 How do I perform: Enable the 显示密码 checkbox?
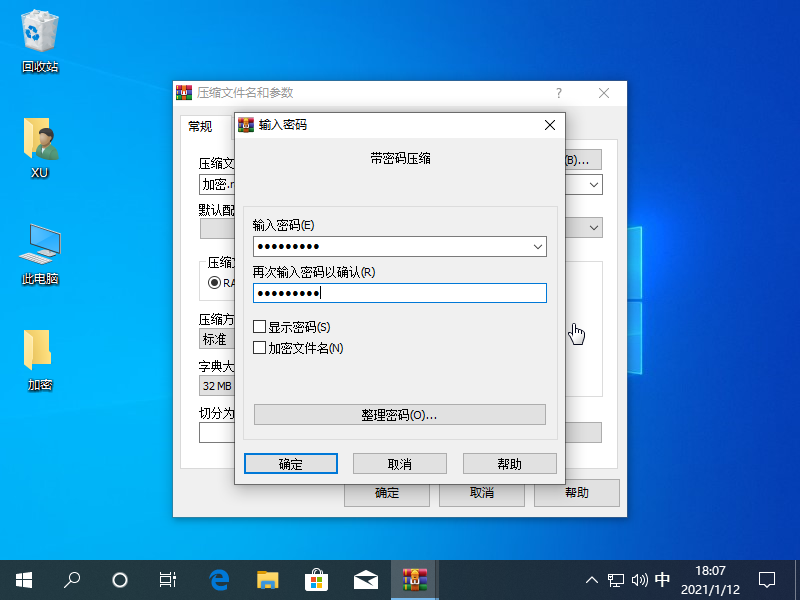click(x=260, y=327)
